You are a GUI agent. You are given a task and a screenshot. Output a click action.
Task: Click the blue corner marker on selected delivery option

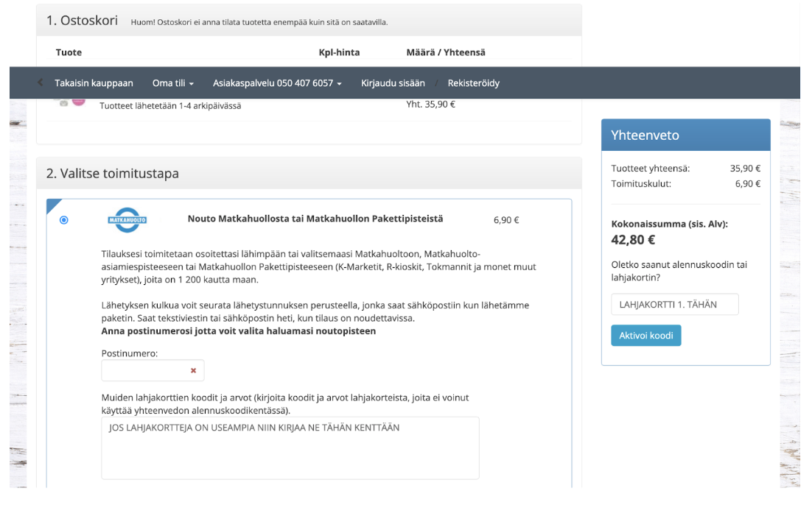click(x=53, y=205)
